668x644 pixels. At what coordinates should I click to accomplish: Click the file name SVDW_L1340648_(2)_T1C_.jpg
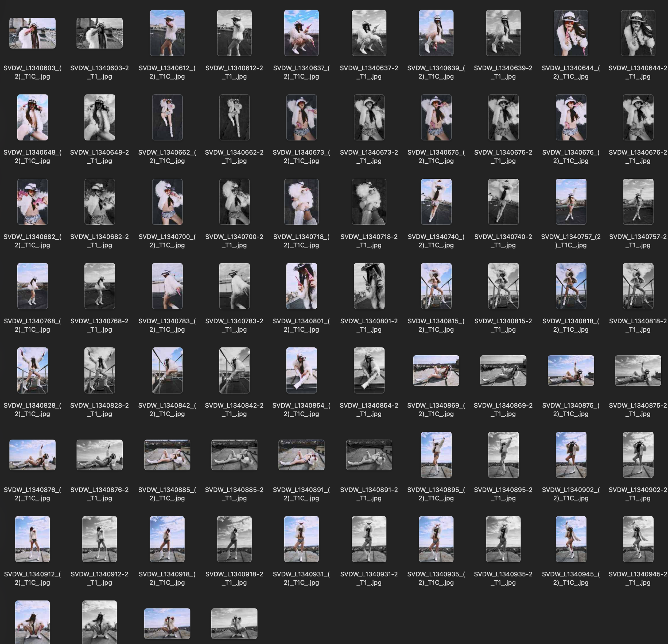click(x=32, y=157)
